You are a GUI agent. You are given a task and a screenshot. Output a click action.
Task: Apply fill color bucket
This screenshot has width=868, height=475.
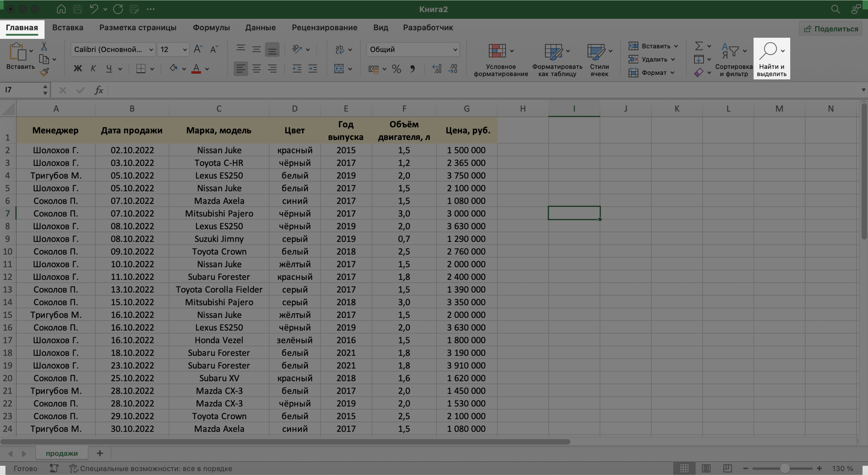tap(174, 68)
